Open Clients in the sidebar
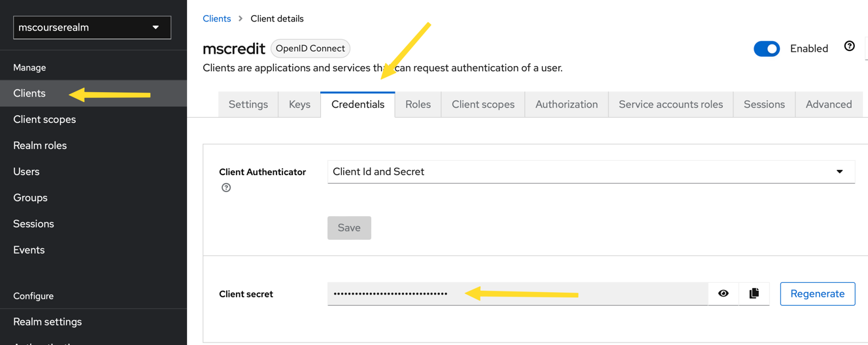Screen dimensions: 868x345 [x=93, y=93]
